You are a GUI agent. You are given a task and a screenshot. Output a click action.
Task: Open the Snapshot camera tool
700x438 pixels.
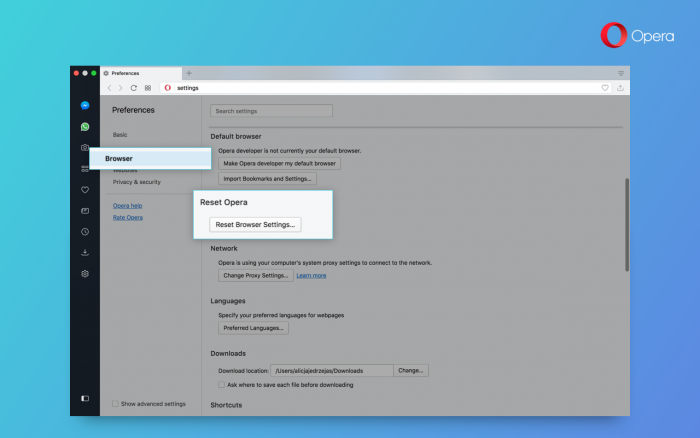point(85,147)
